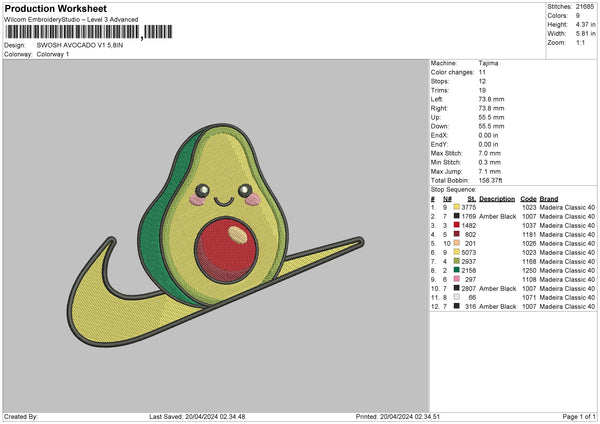The width and height of the screenshot is (600, 424).
Task: Click the EndY value '0.00 in'
Action: click(488, 144)
